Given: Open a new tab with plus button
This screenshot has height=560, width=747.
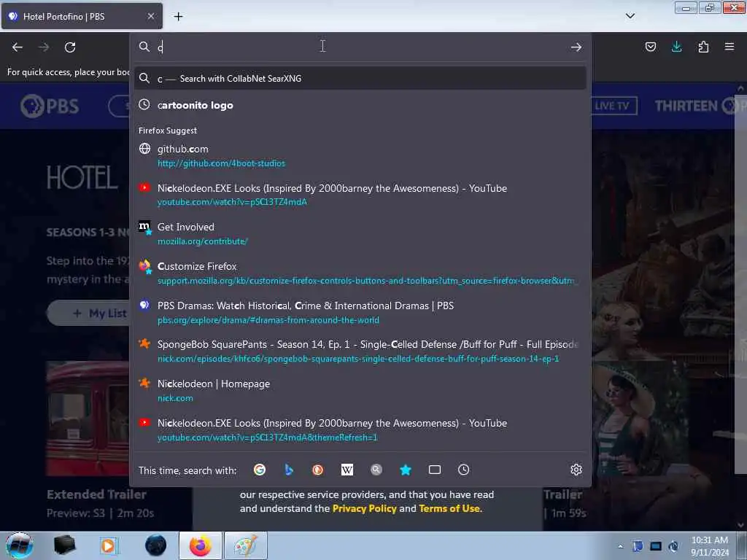Looking at the screenshot, I should [x=178, y=17].
